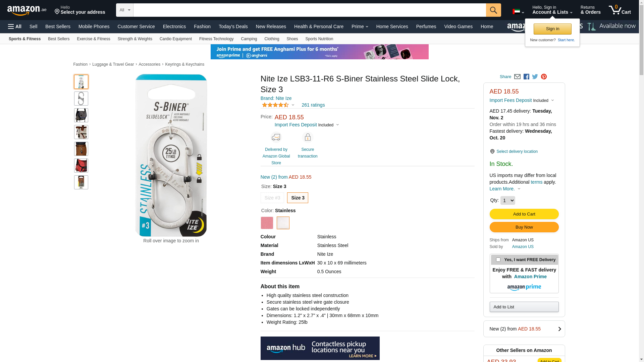
Task: Select the Size #3 option
Action: coord(272,198)
